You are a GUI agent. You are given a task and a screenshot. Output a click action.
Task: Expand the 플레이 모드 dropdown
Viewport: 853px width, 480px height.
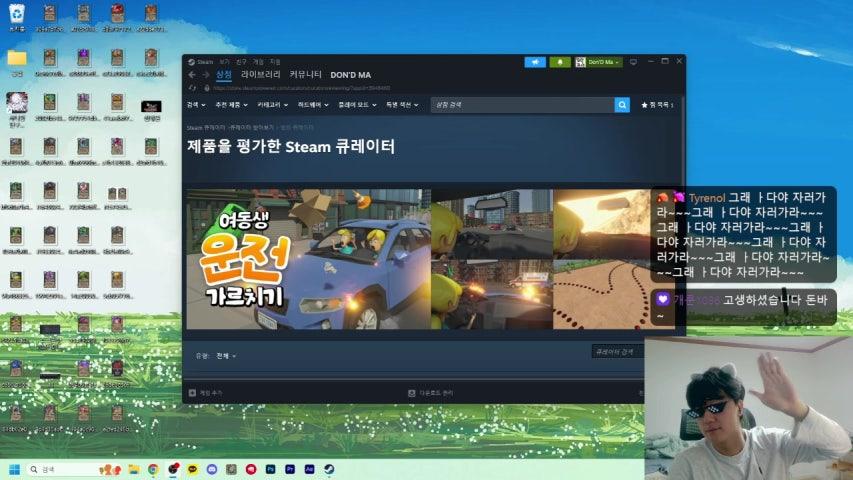357,105
